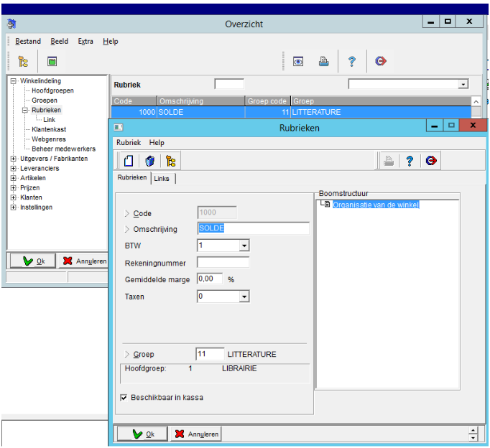Open Rubriek menu in Rubrieken window
490x448 pixels.
(129, 143)
